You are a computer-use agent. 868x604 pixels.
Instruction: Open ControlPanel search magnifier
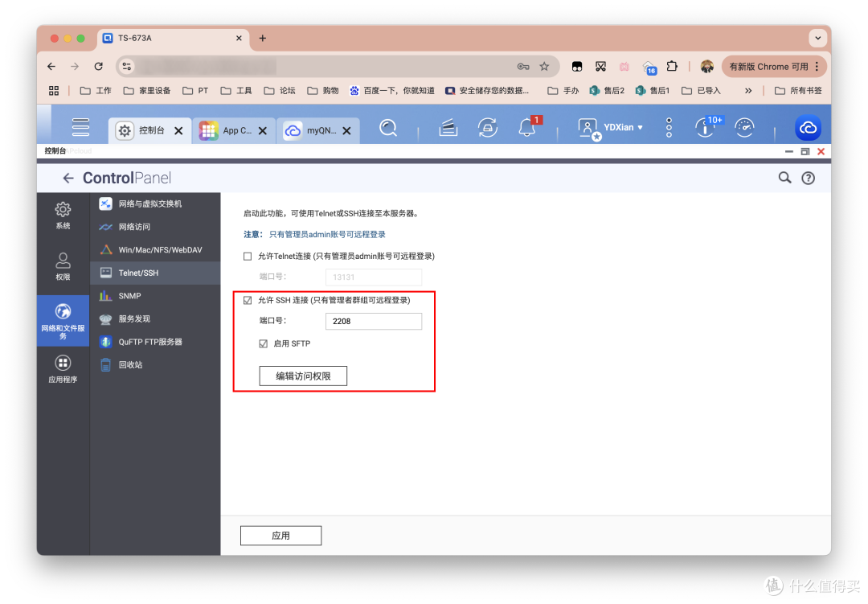[784, 178]
